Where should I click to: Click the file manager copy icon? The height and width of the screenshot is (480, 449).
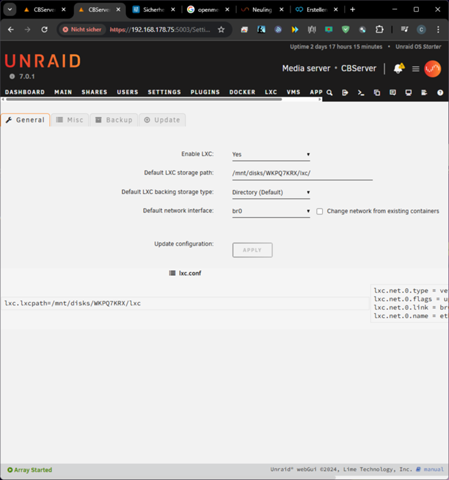[x=377, y=93]
